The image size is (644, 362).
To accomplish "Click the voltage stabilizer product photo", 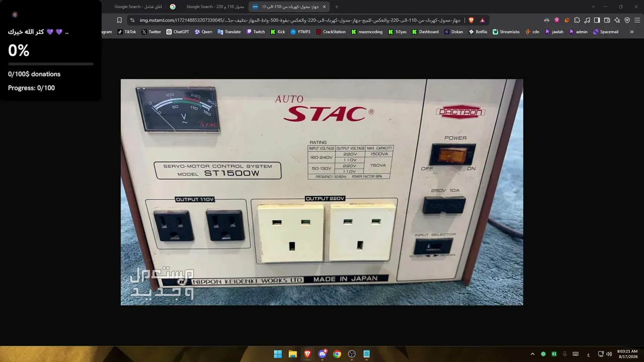I will point(322,192).
